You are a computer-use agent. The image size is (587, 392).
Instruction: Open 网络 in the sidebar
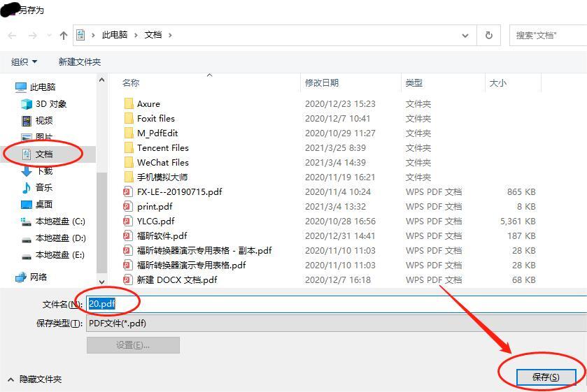(x=31, y=277)
